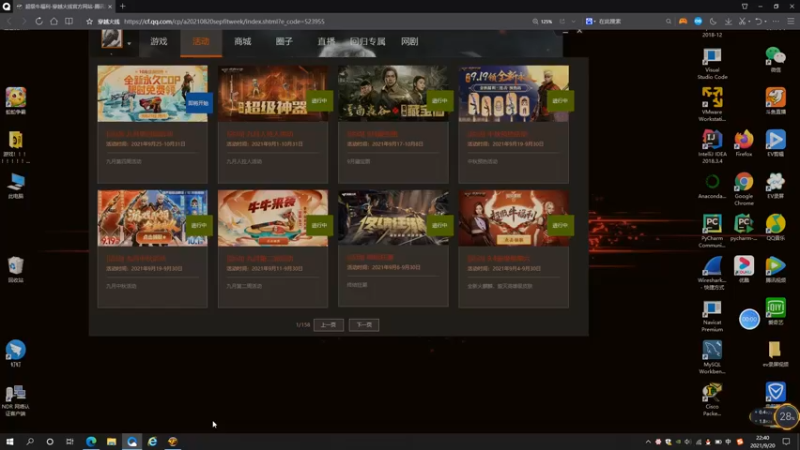Open the undo closed tab dropdown
This screenshot has width=800, height=450.
click(766, 21)
